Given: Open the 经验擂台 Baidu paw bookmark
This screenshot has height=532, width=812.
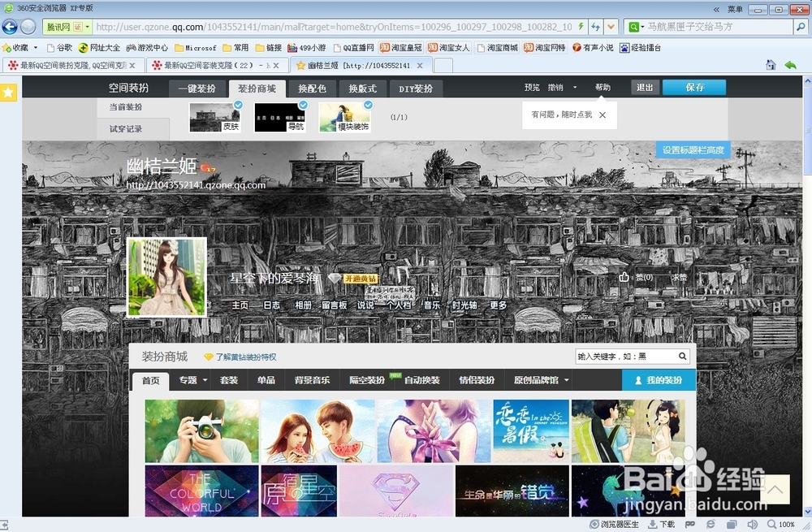Looking at the screenshot, I should (x=641, y=48).
